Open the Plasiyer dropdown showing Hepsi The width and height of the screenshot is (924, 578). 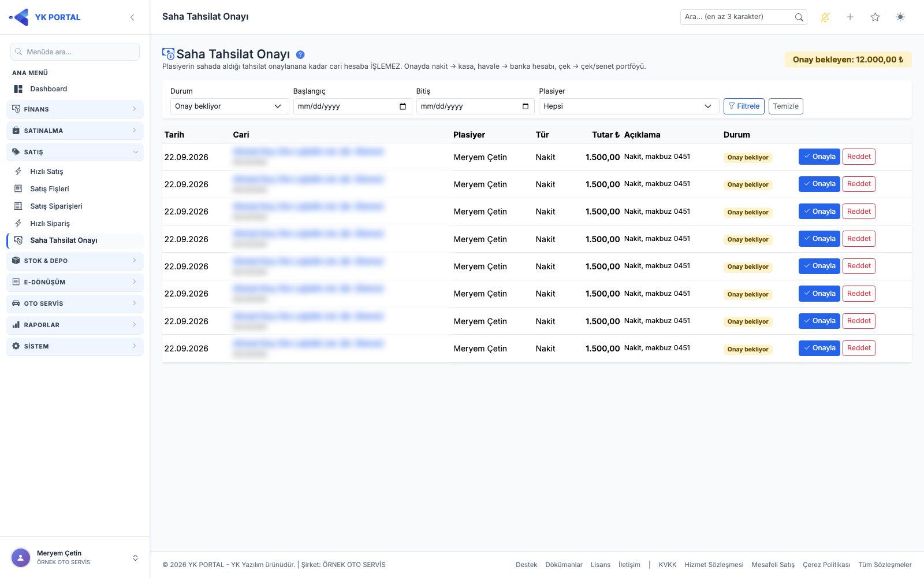pos(629,106)
